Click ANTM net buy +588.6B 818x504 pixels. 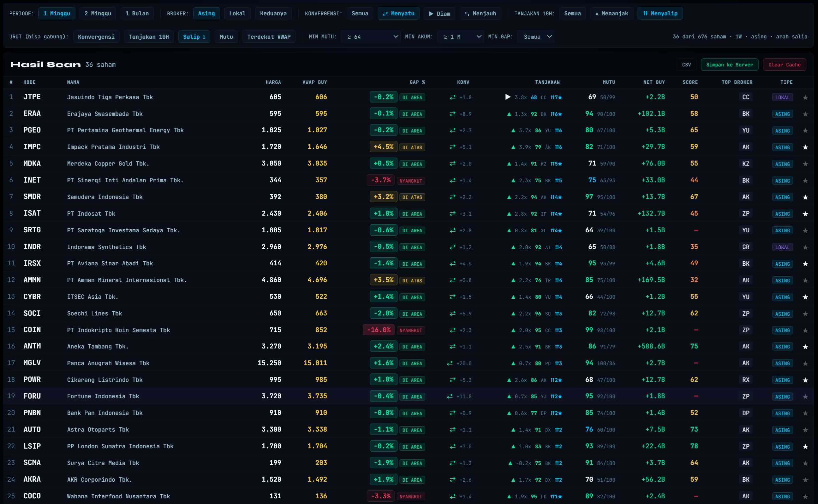(x=651, y=346)
